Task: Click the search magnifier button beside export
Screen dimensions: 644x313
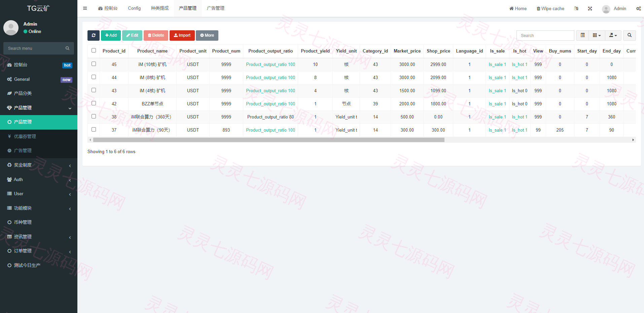Action: coord(630,35)
